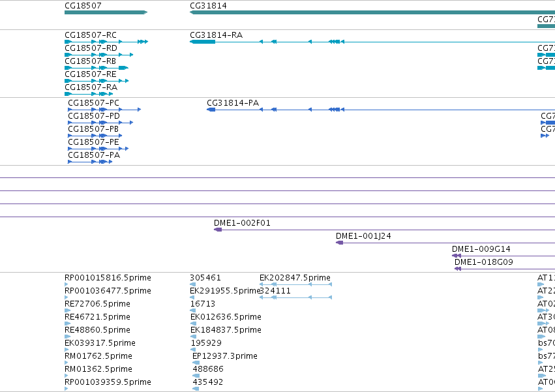Click the CG31814-PA coding start block
Screen dimensions: 555x392
pyautogui.click(x=211, y=110)
